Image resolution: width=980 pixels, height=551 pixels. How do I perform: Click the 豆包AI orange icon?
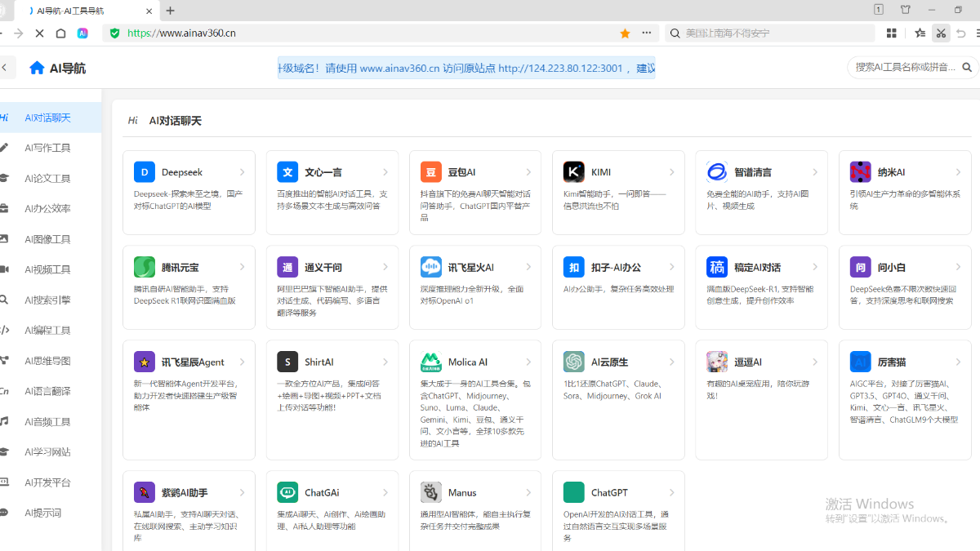[x=431, y=171]
